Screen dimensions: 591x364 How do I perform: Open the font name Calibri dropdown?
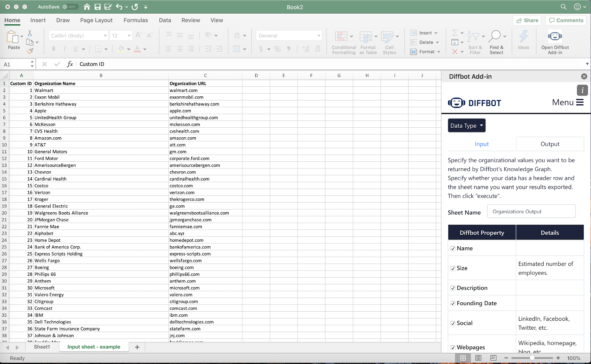click(x=105, y=35)
